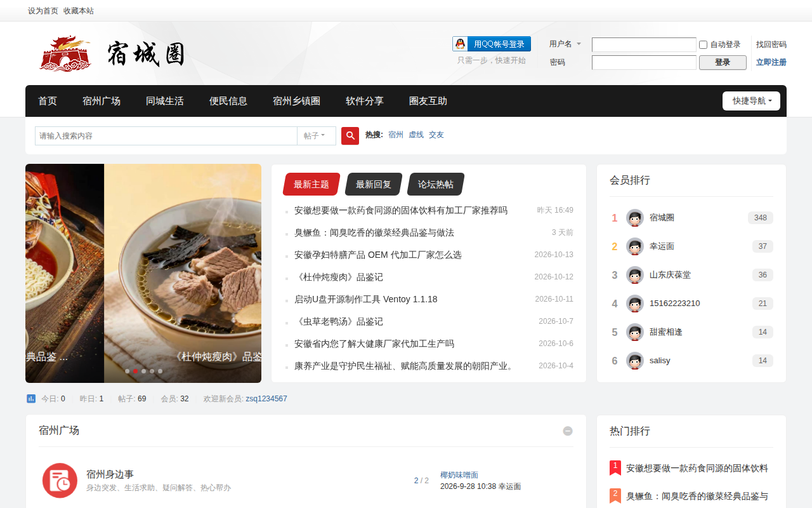
Task: Focus the 密码 text input
Action: click(644, 62)
